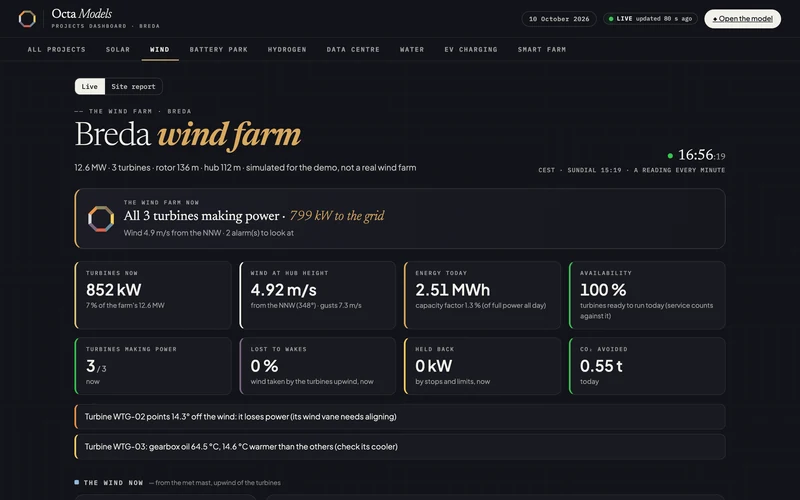Select the Wind tab

point(160,49)
